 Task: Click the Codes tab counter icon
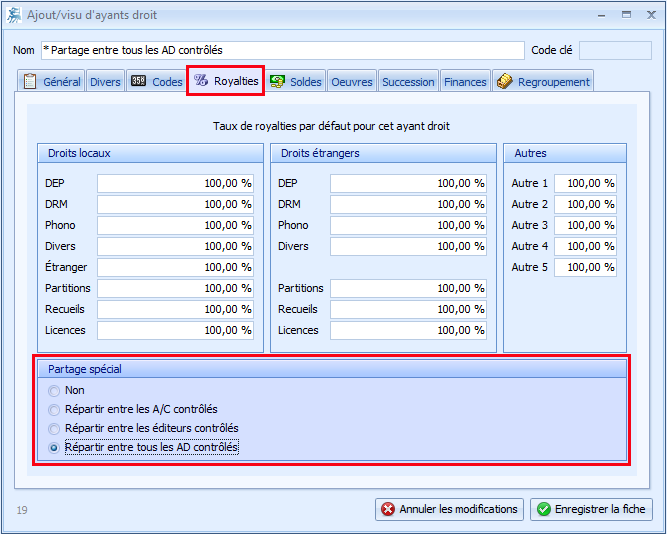(x=139, y=82)
